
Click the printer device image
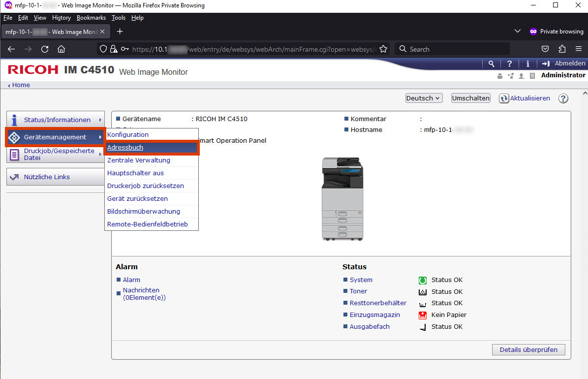point(342,199)
